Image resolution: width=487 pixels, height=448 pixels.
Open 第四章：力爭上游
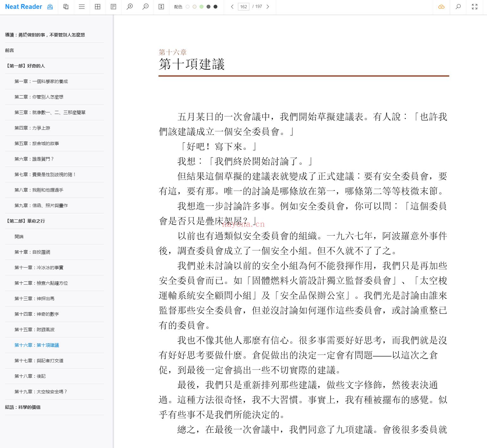point(32,128)
